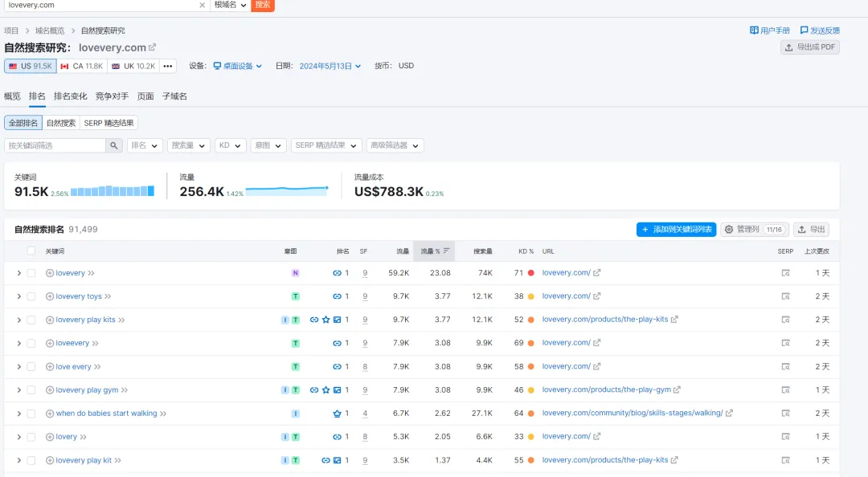Open the domain external link icon in title
868x477 pixels.
[x=152, y=47]
